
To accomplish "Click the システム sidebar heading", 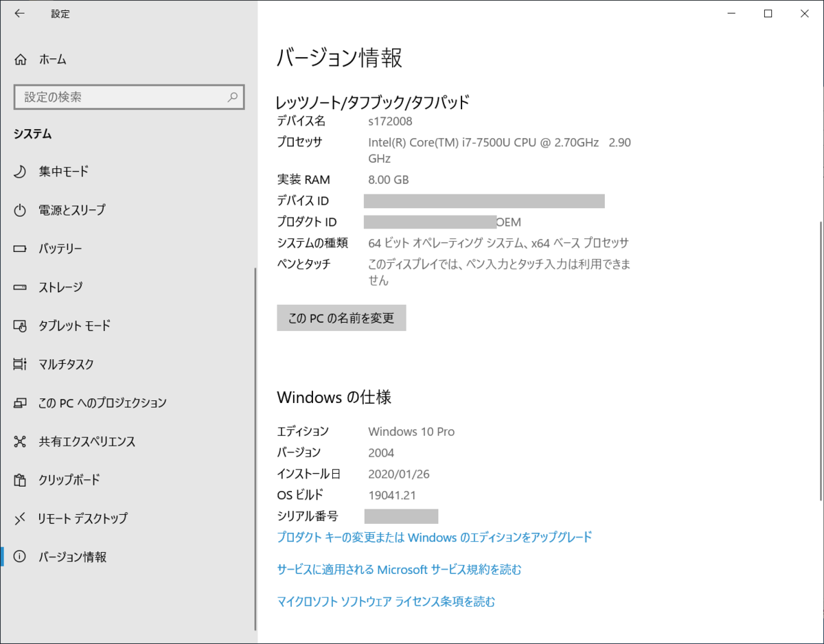I will tap(32, 134).
